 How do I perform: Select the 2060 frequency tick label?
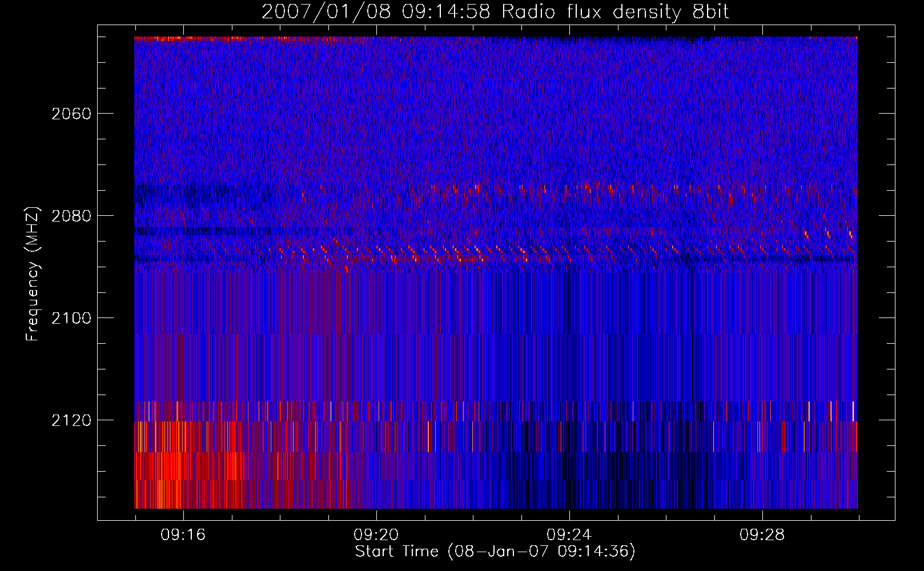(x=71, y=114)
